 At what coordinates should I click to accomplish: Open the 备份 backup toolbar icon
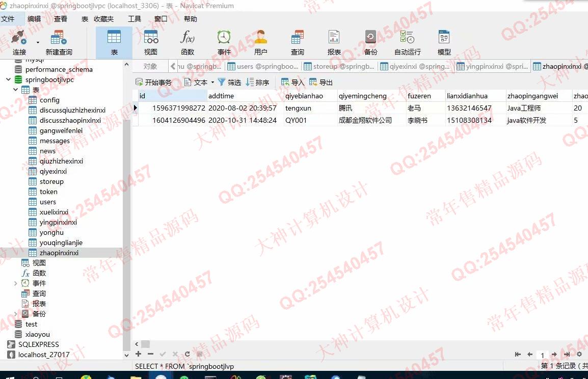click(370, 43)
